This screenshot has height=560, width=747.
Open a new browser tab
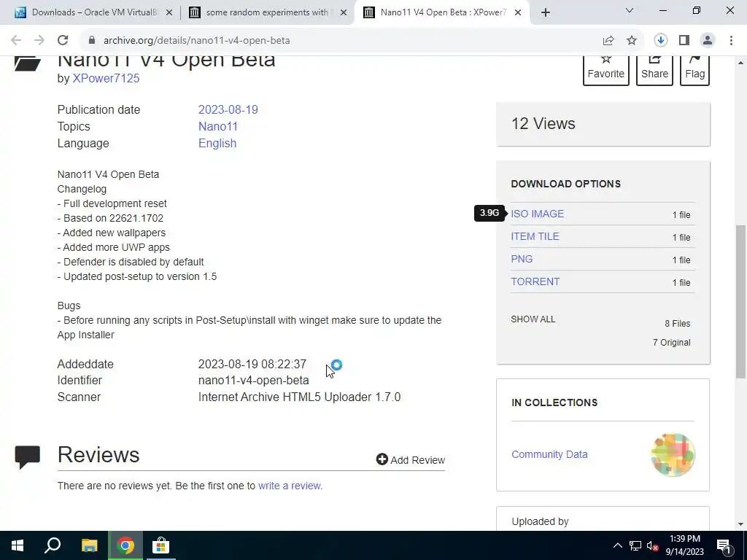pos(546,12)
